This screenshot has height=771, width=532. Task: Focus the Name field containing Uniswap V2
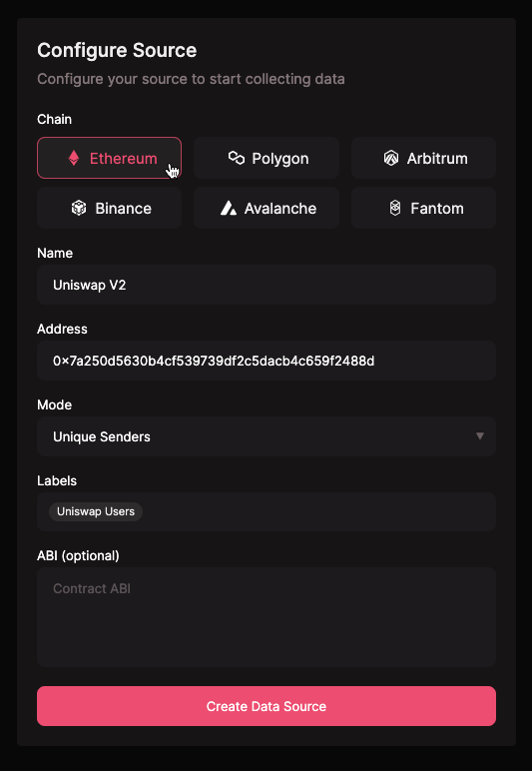[266, 285]
